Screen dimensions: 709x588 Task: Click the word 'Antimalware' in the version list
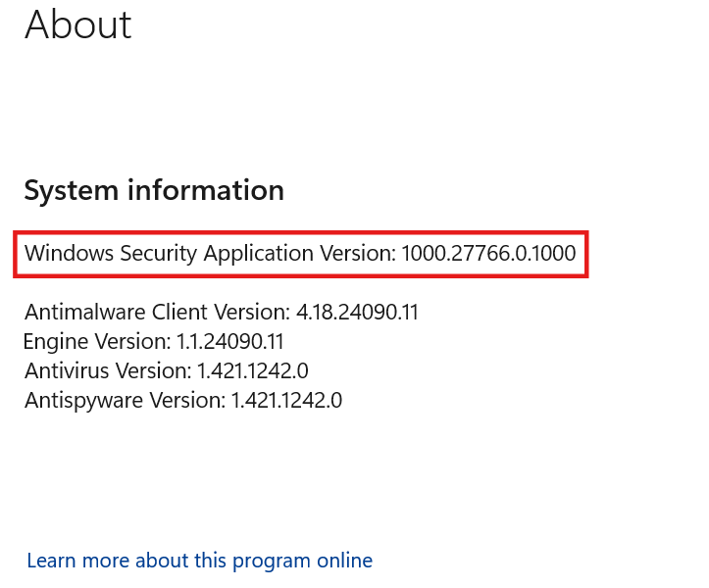tap(85, 312)
